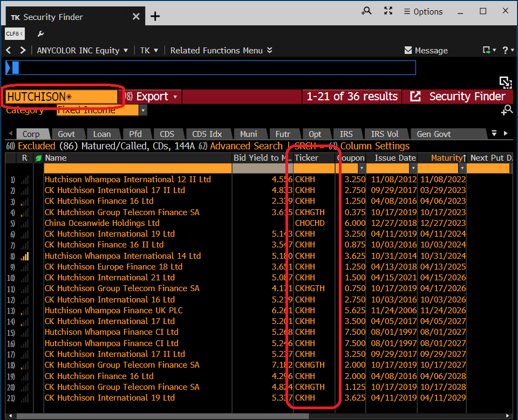This screenshot has height=420, width=518.
Task: Click the green leaf ESG column icon
Action: coord(39,158)
